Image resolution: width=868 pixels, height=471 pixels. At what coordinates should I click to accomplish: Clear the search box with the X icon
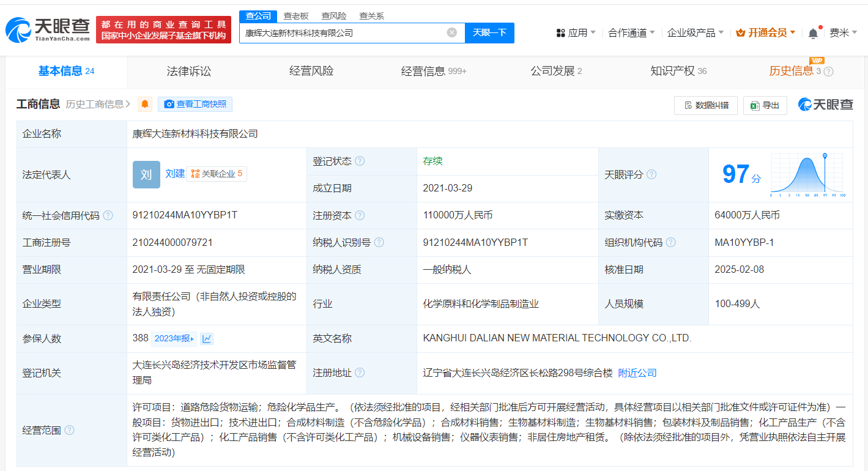(452, 33)
